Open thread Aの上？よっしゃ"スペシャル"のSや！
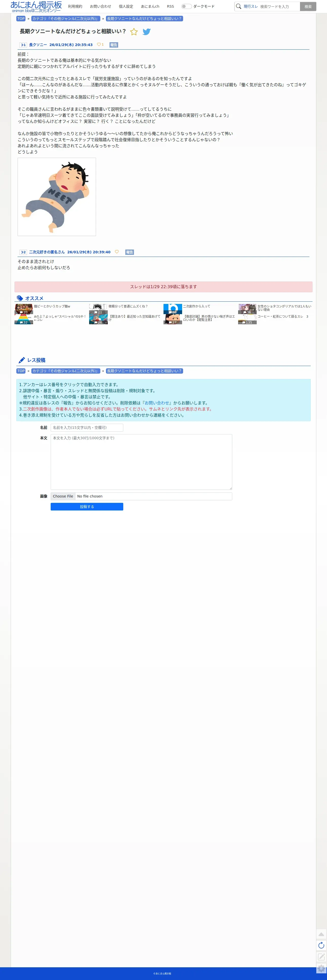 tap(60, 318)
